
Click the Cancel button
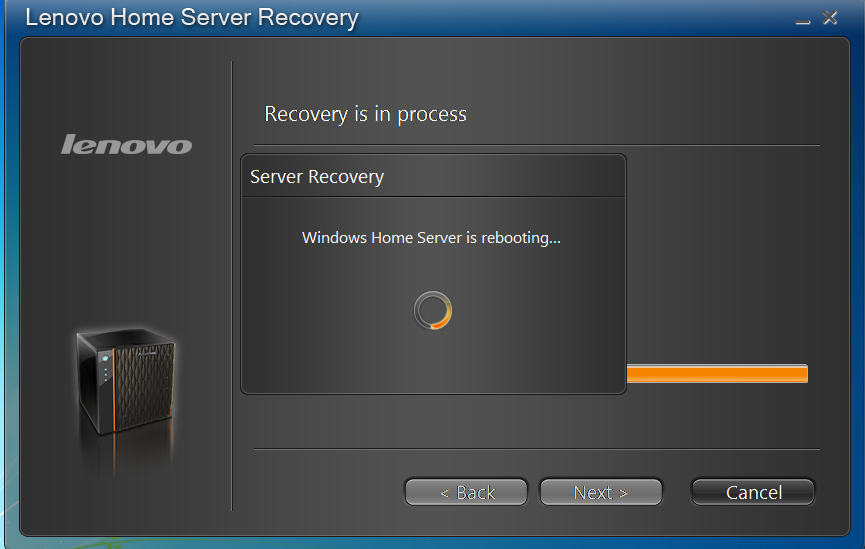(x=753, y=492)
